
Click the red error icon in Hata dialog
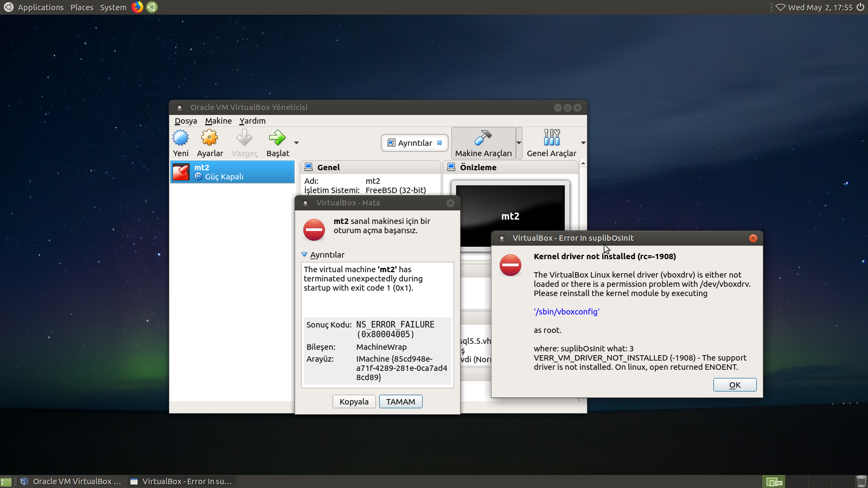[x=314, y=230]
